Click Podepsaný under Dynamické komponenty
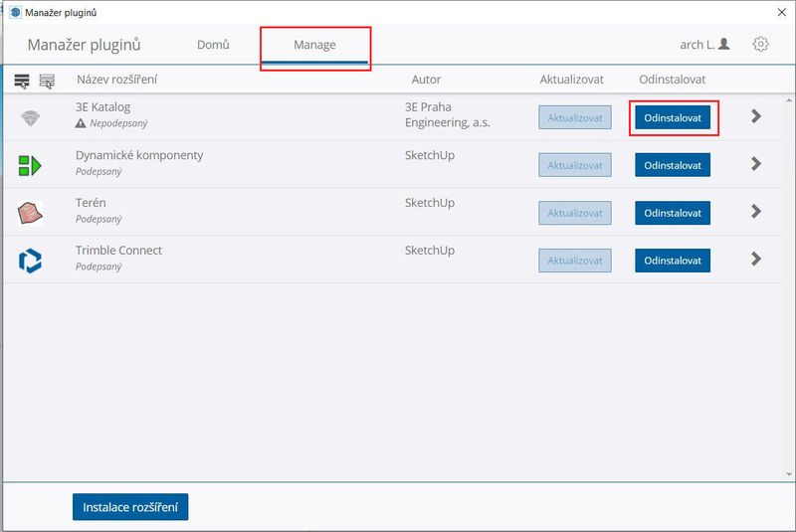This screenshot has width=796, height=532. [x=99, y=171]
